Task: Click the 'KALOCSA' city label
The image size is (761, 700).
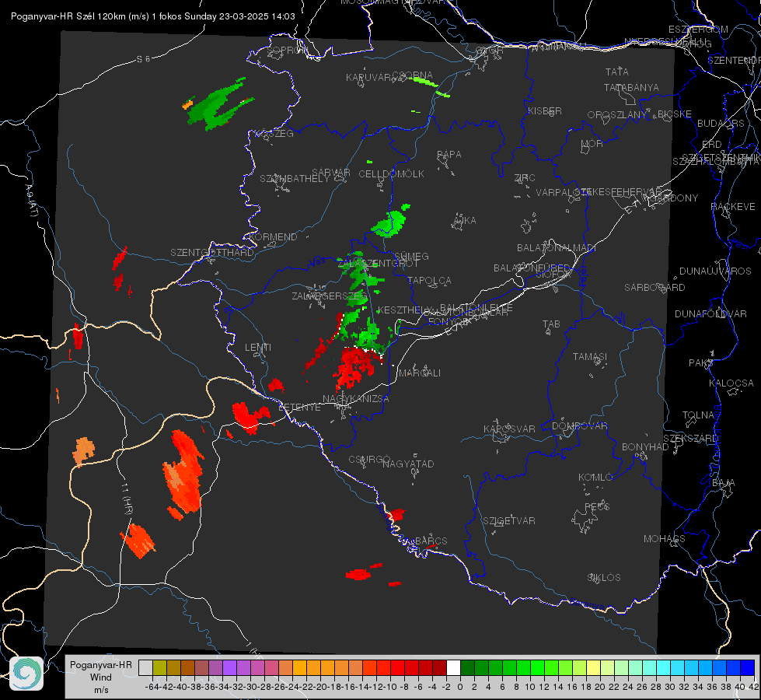Action: pyautogui.click(x=731, y=383)
